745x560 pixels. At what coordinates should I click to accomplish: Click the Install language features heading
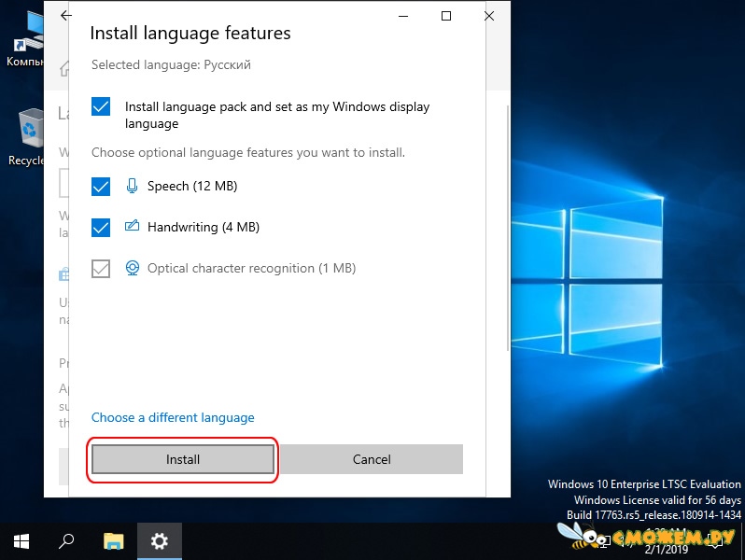[x=190, y=34]
